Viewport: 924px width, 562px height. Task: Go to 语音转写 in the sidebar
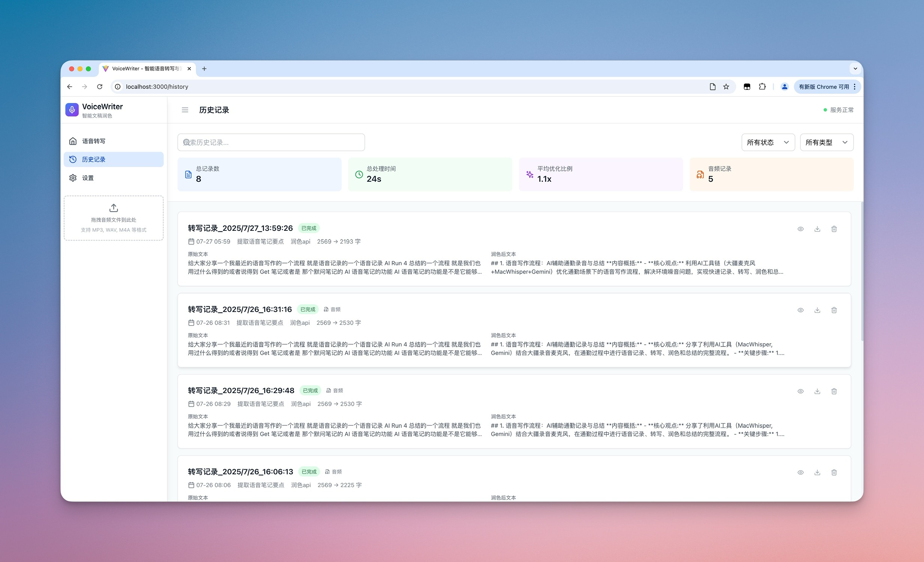click(x=94, y=141)
